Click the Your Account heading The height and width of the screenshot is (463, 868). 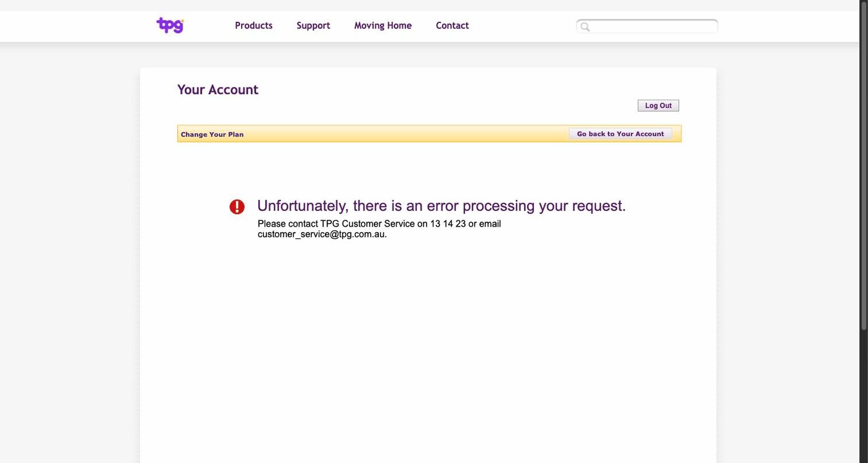click(218, 89)
